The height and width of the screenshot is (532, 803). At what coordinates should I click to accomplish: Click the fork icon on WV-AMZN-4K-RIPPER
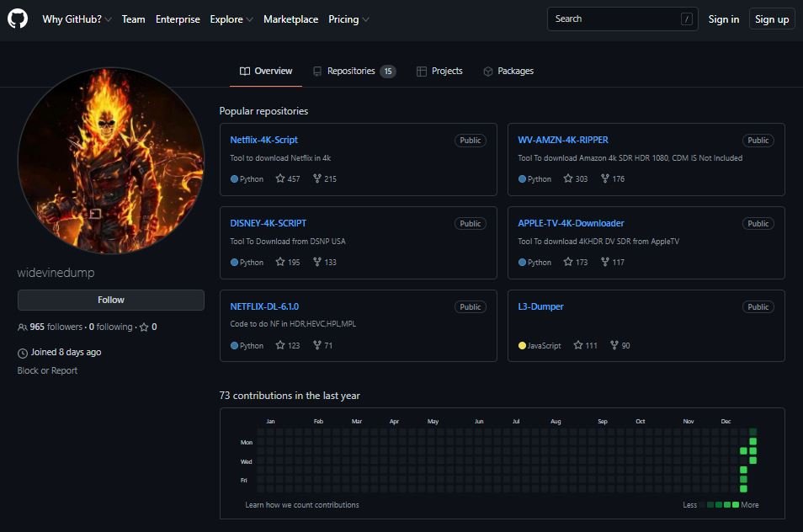tap(605, 178)
